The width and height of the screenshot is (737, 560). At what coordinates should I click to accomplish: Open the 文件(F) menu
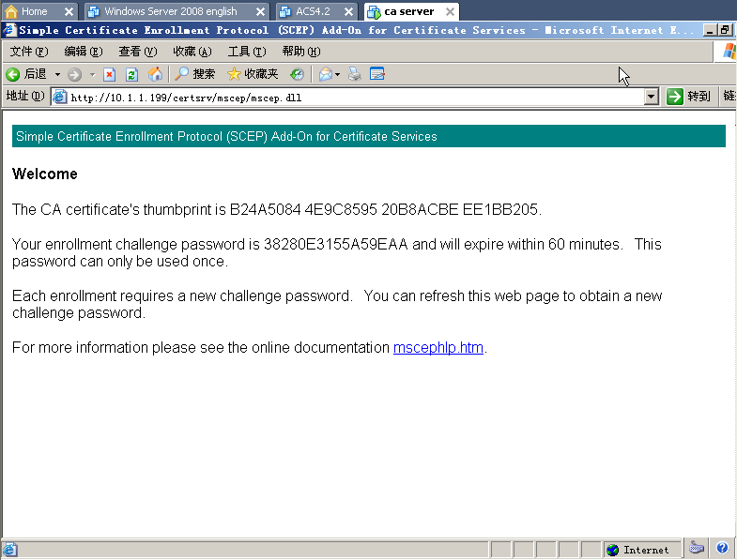pyautogui.click(x=29, y=52)
